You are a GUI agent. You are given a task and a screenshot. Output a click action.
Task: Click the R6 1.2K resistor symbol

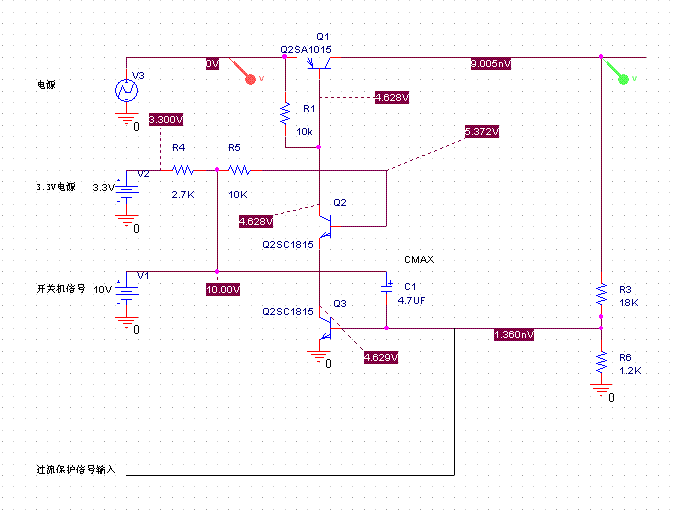[601, 361]
